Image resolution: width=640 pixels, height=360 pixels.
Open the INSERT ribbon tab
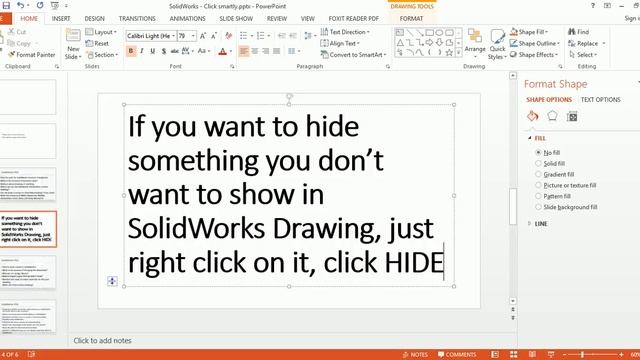point(61,19)
